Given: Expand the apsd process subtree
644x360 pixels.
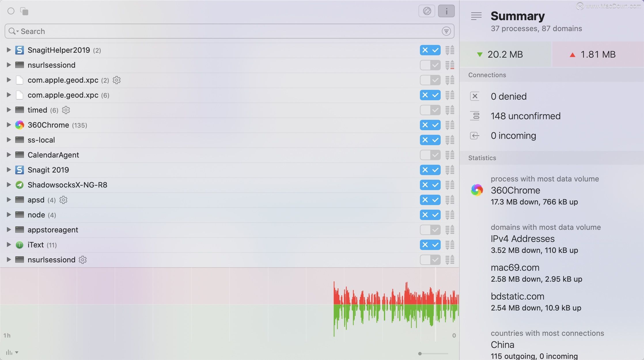Looking at the screenshot, I should 8,200.
